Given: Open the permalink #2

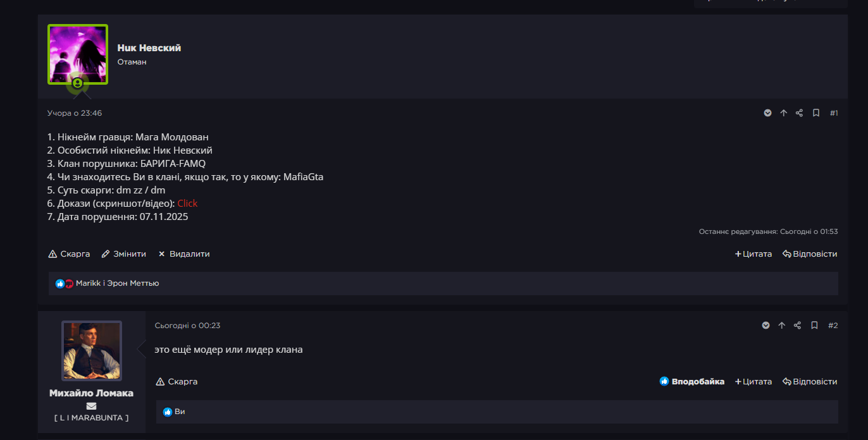Looking at the screenshot, I should tap(833, 326).
